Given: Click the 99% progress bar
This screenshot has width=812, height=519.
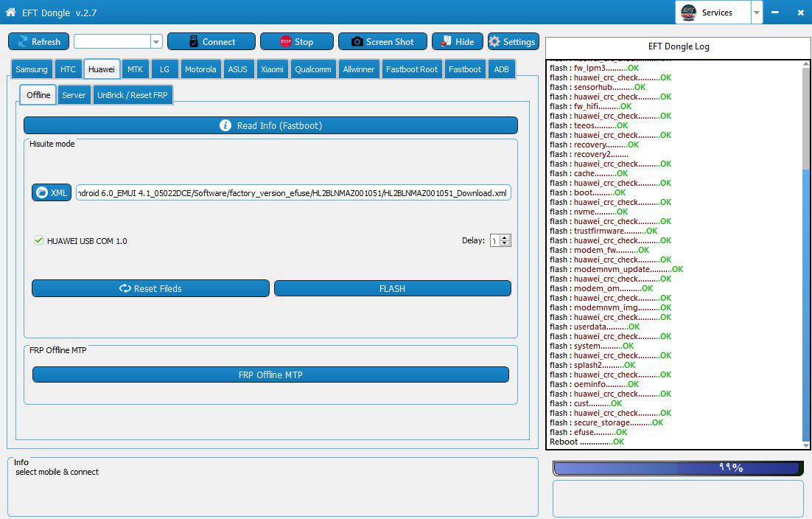Looking at the screenshot, I should click(x=679, y=467).
